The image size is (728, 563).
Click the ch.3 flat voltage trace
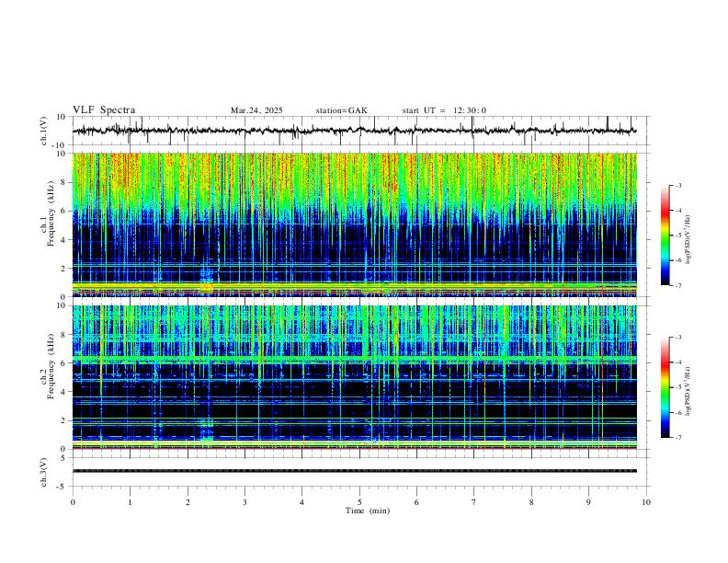[354, 471]
